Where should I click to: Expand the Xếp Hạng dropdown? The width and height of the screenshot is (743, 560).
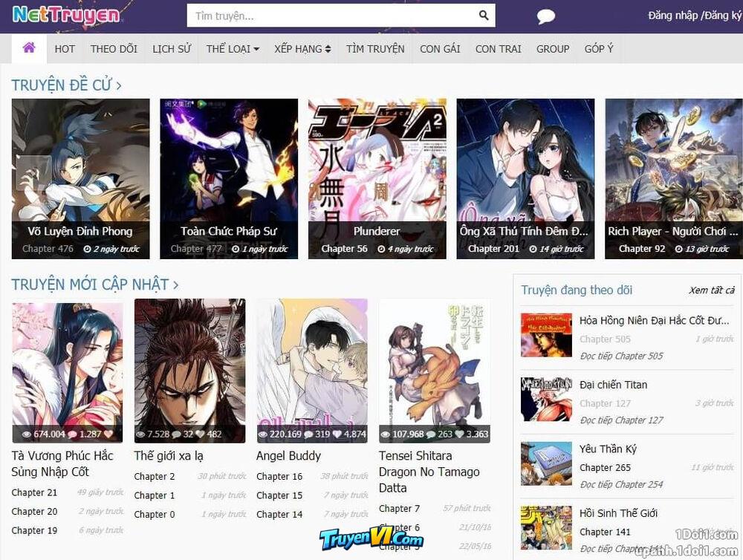coord(302,49)
